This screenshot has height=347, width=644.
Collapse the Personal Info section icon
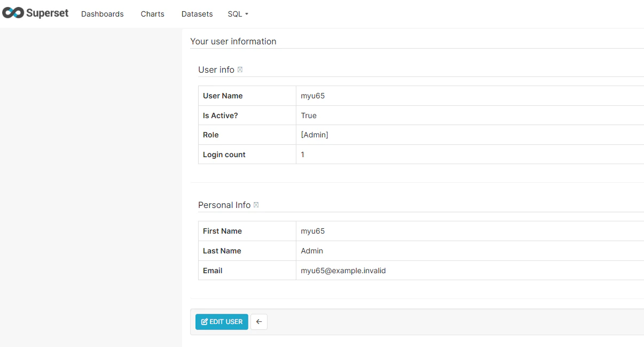click(256, 205)
